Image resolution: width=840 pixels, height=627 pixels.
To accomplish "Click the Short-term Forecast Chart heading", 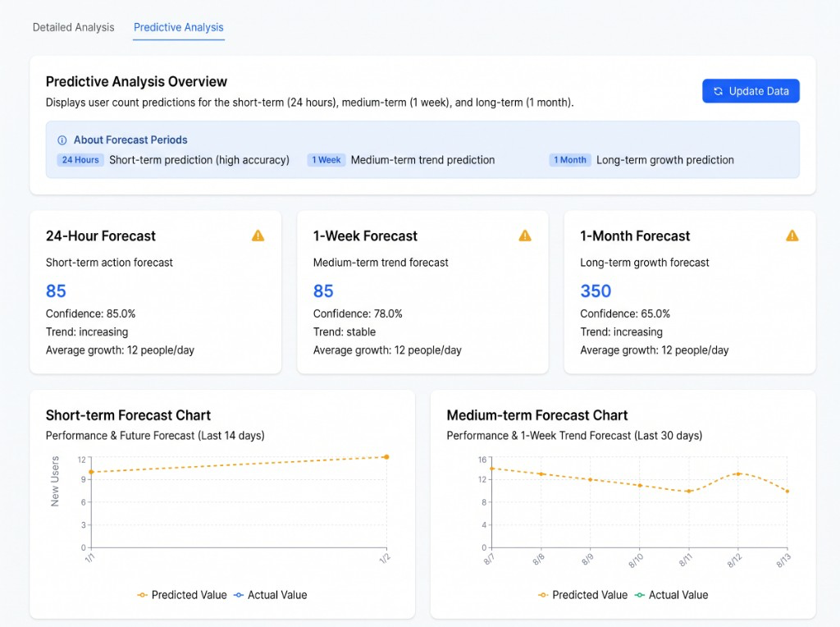I will [128, 415].
